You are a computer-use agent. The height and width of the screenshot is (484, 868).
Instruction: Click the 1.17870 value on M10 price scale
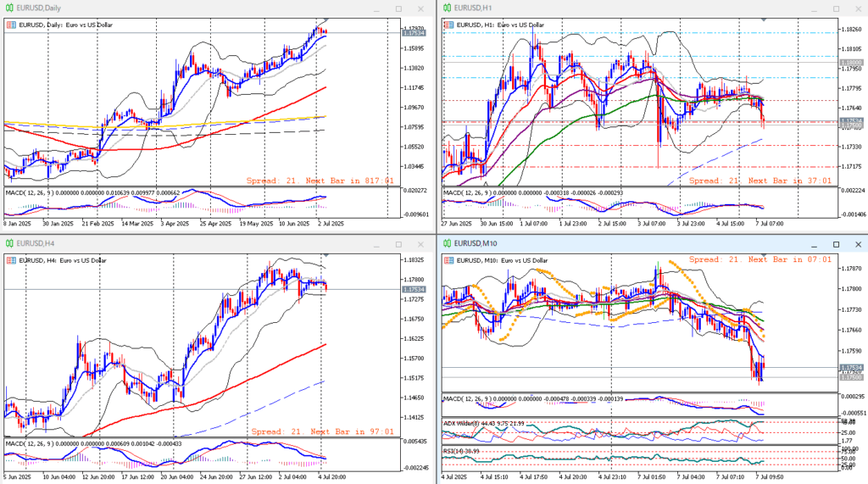point(851,268)
